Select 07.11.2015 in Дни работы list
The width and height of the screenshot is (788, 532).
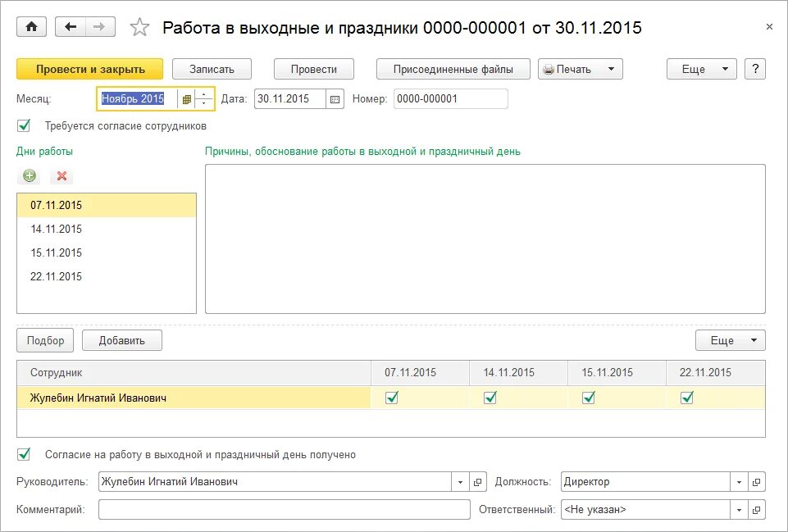107,205
